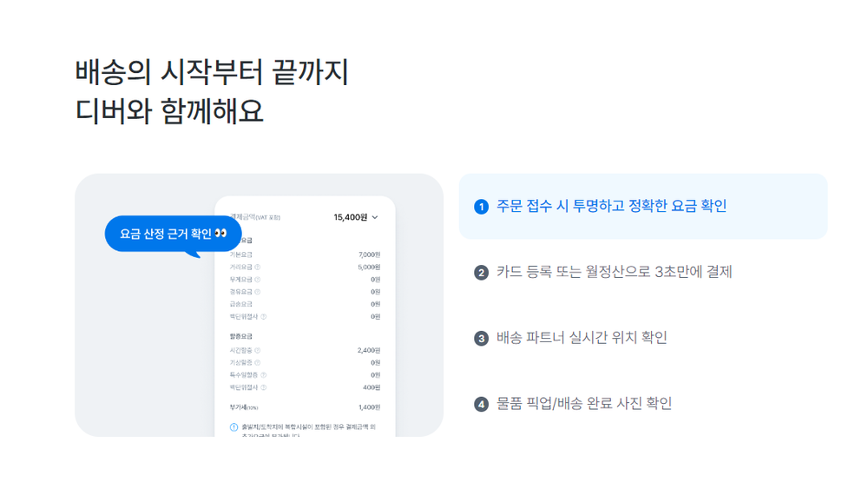Switch to 카드 등록 또는 월정산으로 3초만에 결제
868x489 pixels.
point(615,272)
